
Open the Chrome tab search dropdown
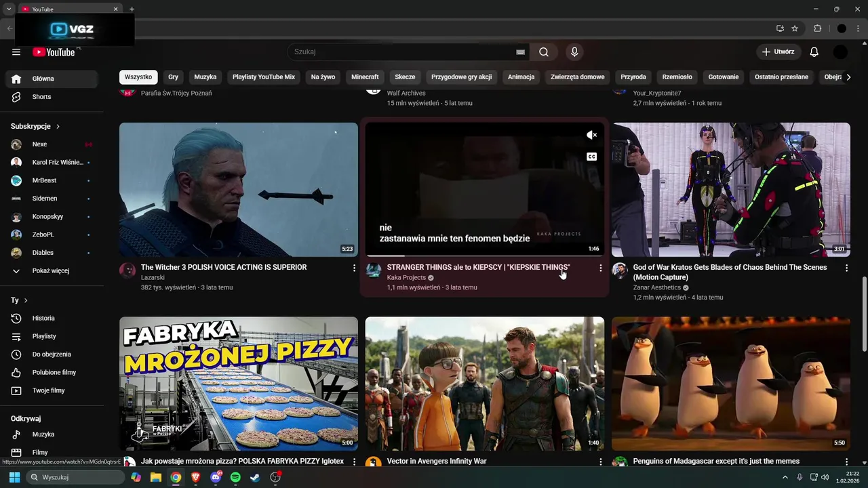[9, 9]
